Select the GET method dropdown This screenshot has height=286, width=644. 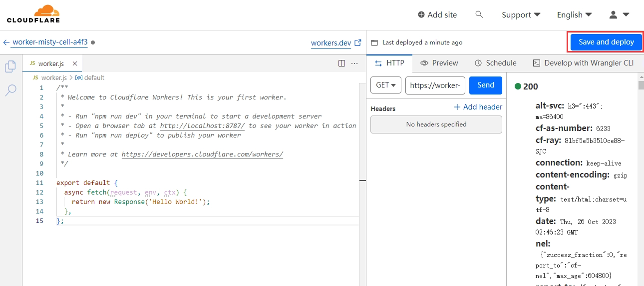386,85
